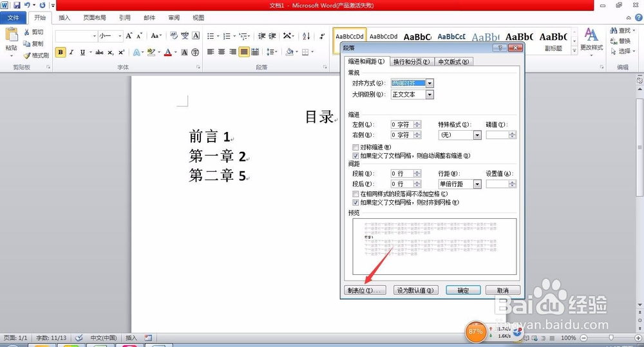Open the line spacing (行距) dropdown

click(477, 184)
